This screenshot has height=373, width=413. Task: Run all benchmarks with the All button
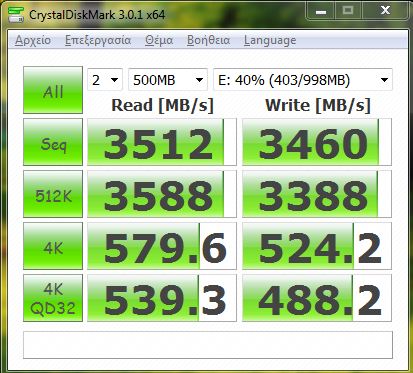pos(53,90)
